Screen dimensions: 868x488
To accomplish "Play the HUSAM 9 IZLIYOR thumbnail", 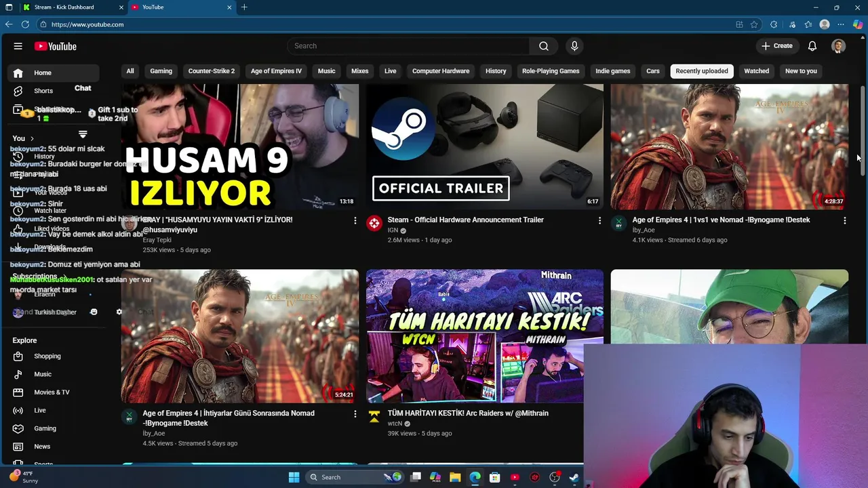I will 240,147.
